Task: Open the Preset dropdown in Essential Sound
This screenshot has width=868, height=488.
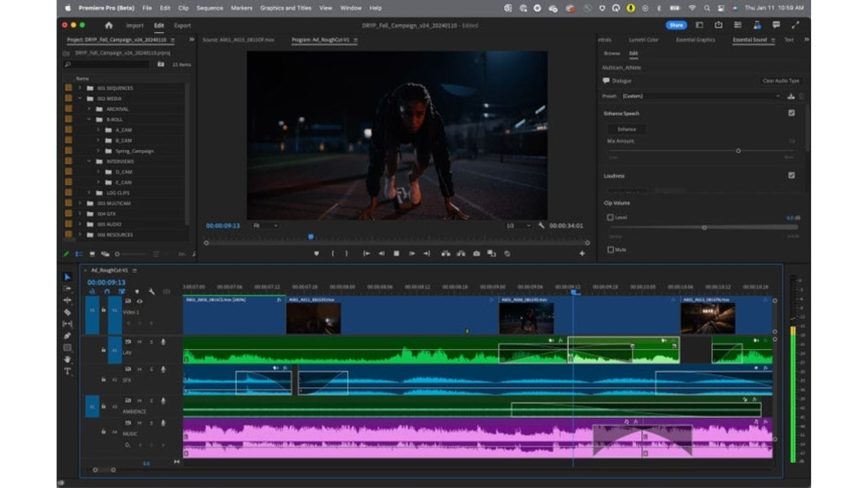Action: (701, 96)
